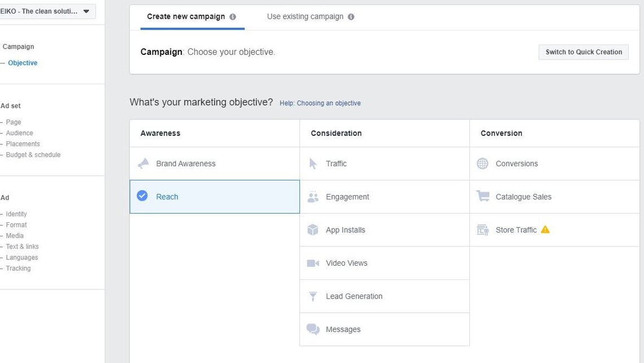This screenshot has height=363, width=644.
Task: Click the Traffic cursor icon
Action: [313, 163]
